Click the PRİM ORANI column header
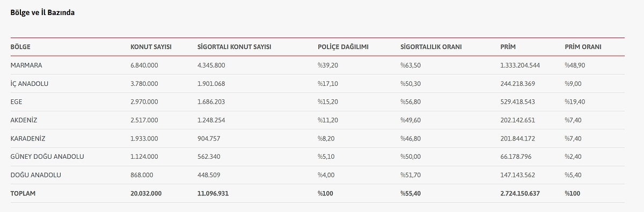This screenshot has height=212, width=644. (x=583, y=47)
